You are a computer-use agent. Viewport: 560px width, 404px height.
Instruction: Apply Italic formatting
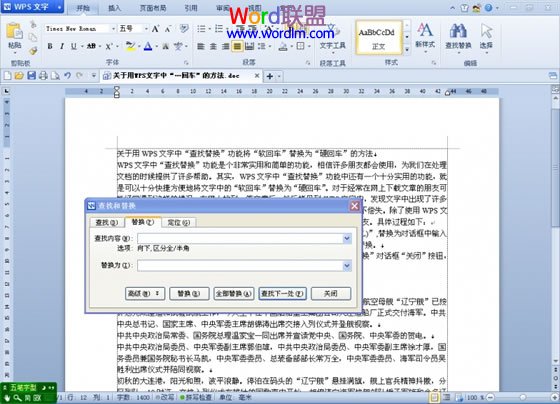pos(62,46)
